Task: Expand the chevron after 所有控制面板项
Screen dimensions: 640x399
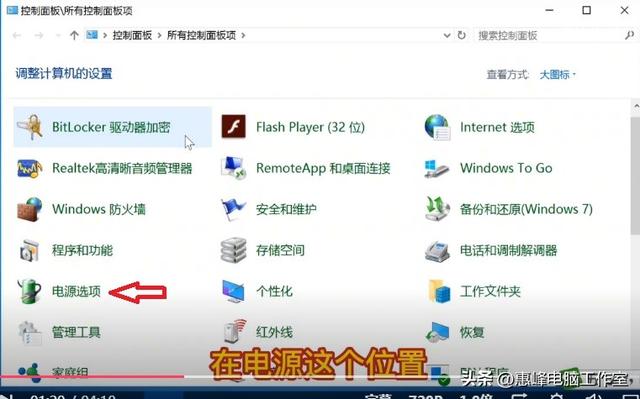Action: (243, 35)
